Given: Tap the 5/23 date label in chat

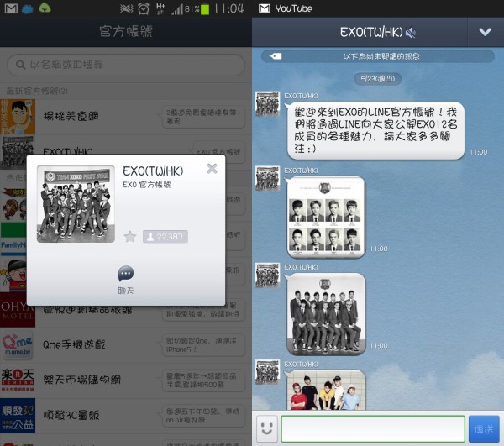Looking at the screenshot, I should [377, 79].
